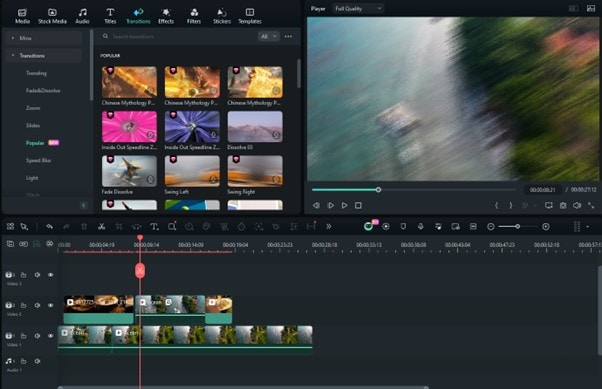This screenshot has width=602, height=389.
Task: Expand the Mine section
Action: (44, 38)
